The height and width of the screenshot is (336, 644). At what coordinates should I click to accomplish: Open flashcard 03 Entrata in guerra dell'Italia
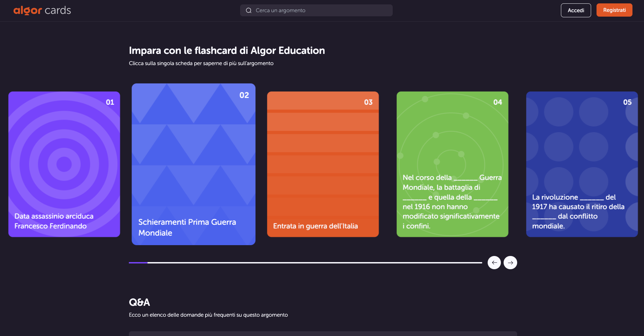[x=323, y=164]
